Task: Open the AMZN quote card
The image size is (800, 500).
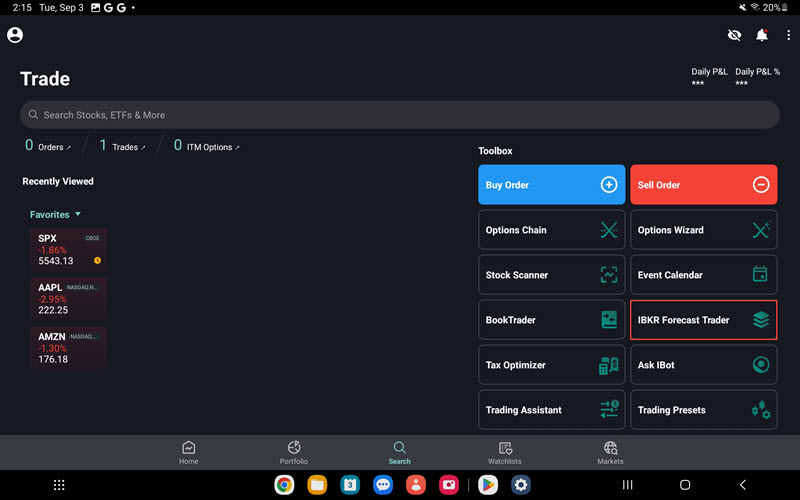Action: (68, 348)
